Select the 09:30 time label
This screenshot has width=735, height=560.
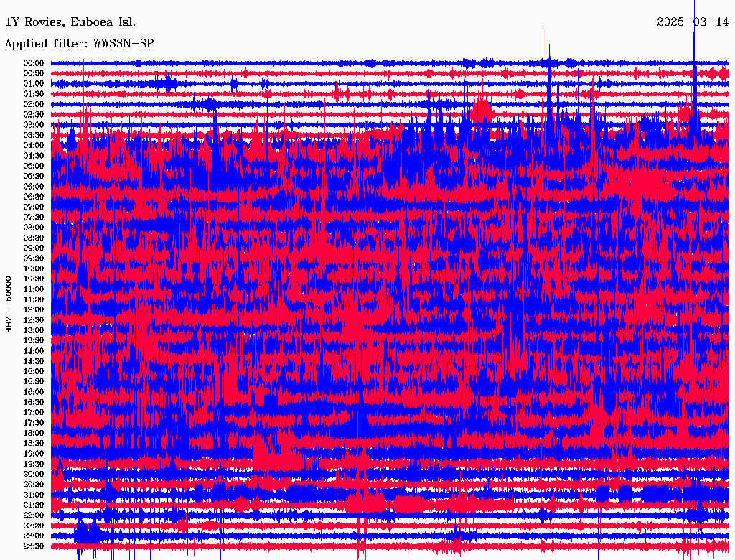pos(33,258)
